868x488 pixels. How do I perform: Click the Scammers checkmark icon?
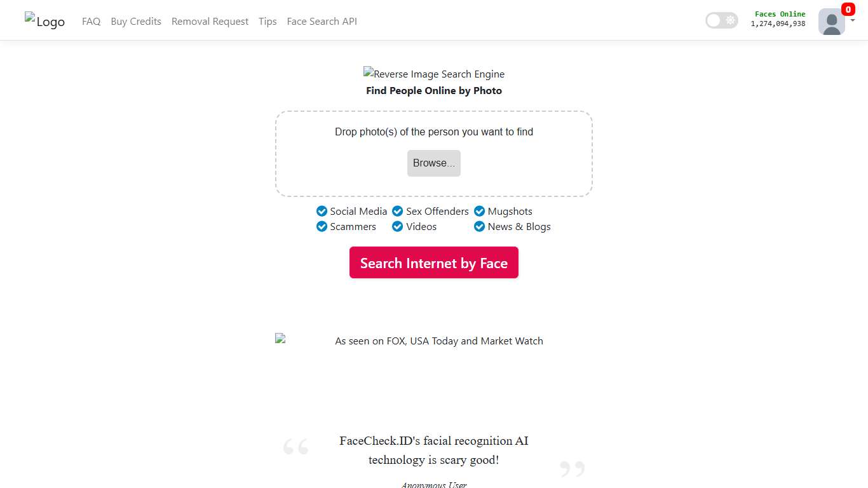tap(322, 226)
